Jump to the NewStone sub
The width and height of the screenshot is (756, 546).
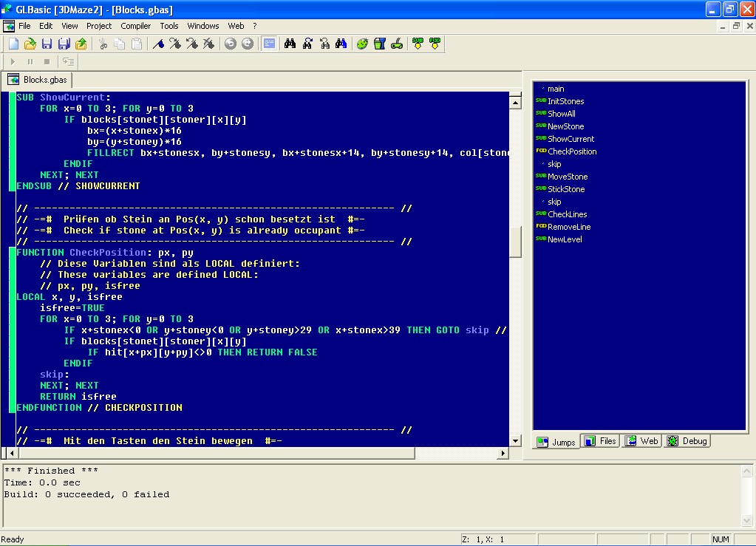[x=565, y=126]
